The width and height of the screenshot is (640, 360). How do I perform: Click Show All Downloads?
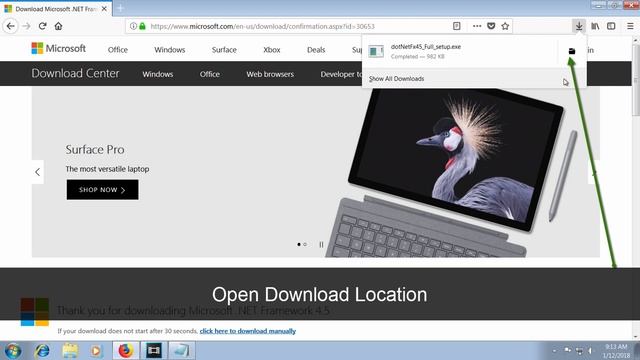click(396, 78)
